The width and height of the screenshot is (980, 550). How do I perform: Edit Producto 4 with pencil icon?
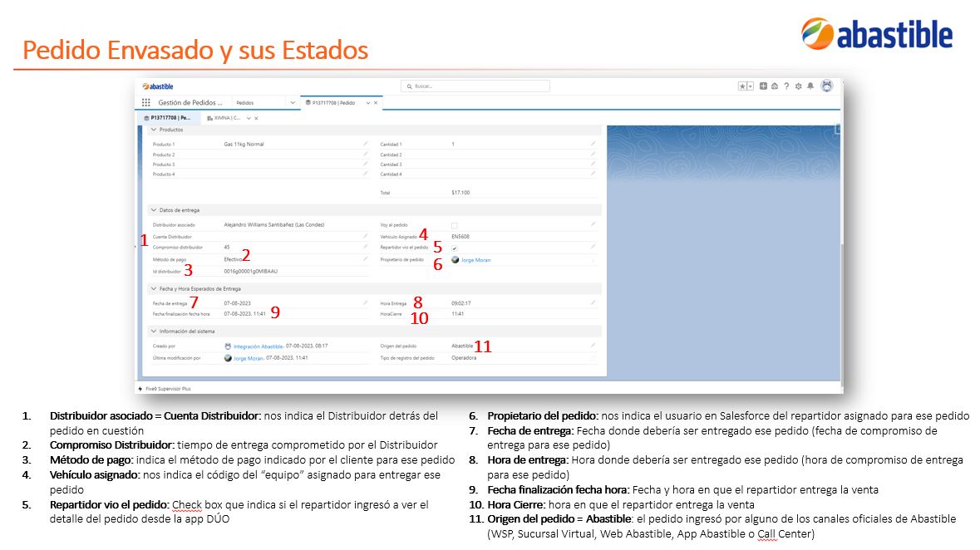pyautogui.click(x=366, y=174)
